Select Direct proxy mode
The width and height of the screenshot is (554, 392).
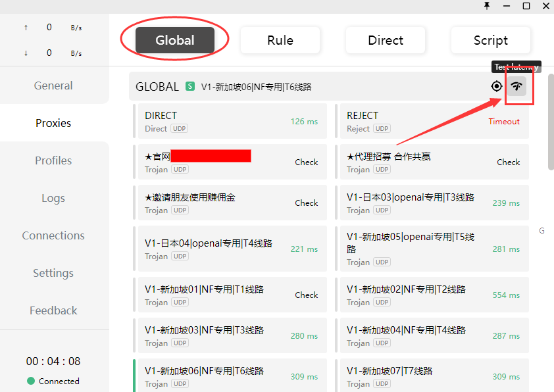385,40
